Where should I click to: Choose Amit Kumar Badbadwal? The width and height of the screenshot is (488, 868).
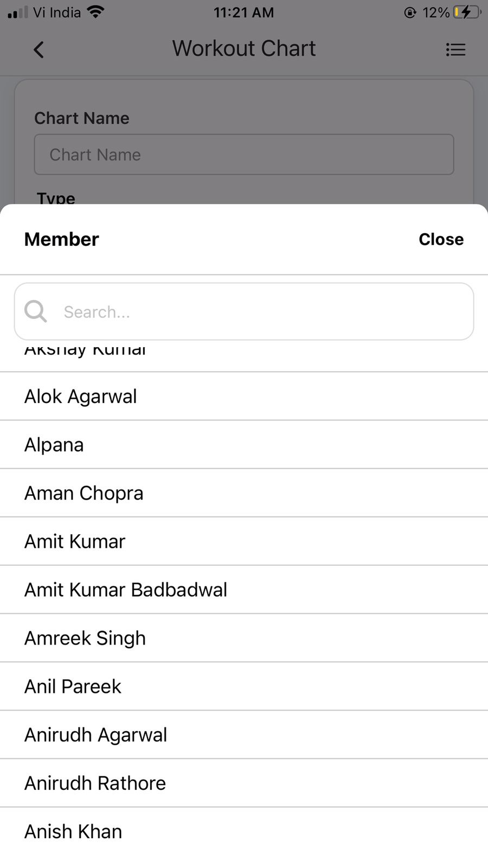tap(126, 590)
